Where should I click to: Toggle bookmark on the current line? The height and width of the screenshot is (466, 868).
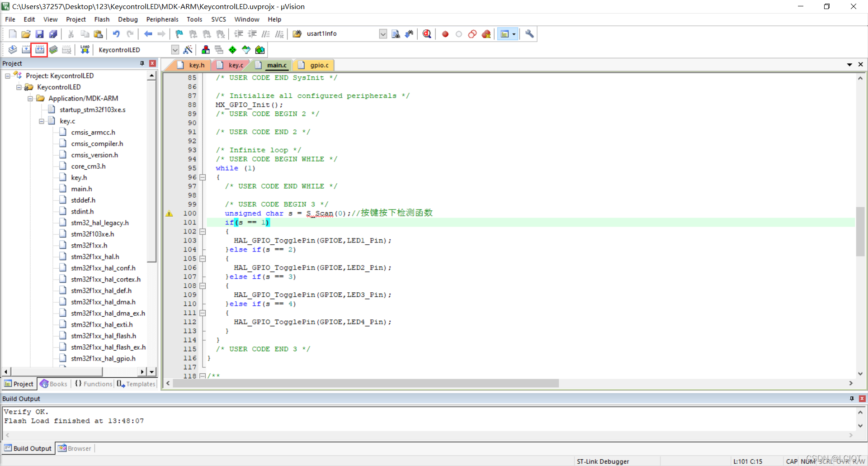(x=179, y=34)
